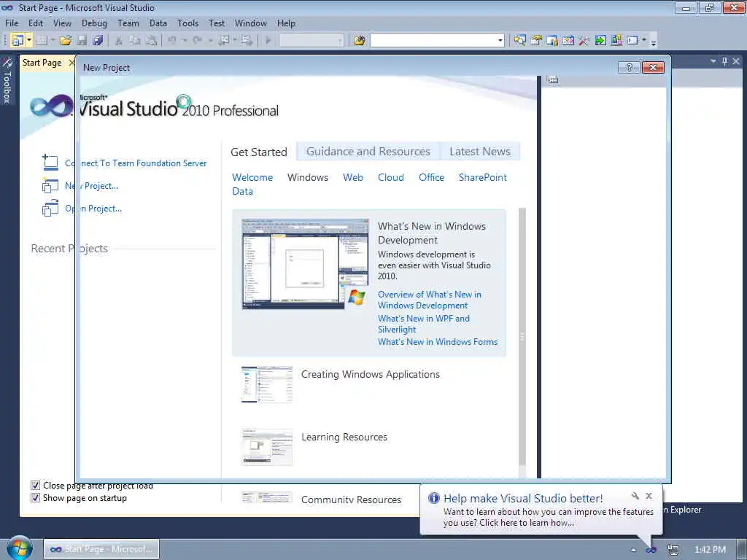Image resolution: width=747 pixels, height=560 pixels.
Task: Open the Solution Configurations combo box
Action: click(311, 41)
